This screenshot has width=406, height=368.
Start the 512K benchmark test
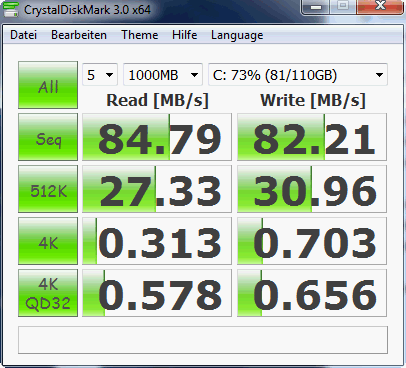coord(48,189)
